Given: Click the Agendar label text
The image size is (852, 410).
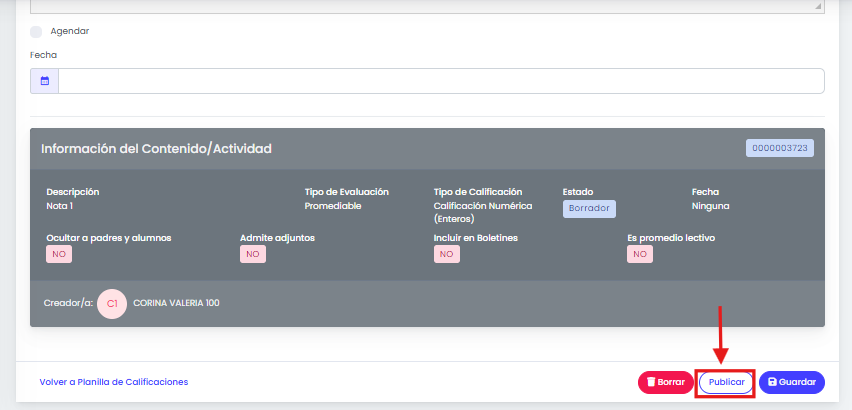Looking at the screenshot, I should pos(70,31).
